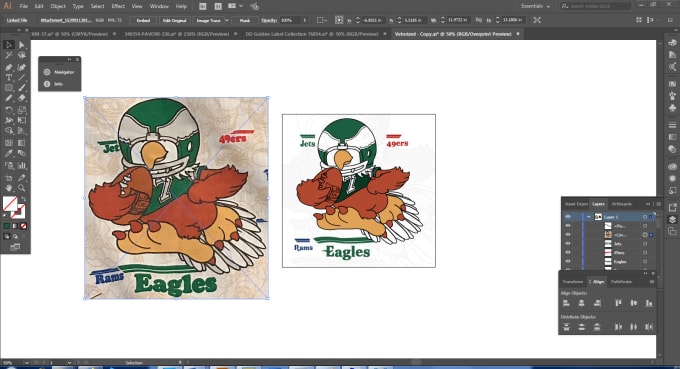Open the Effect menu
Viewport: 680px width, 369px height.
(x=118, y=6)
